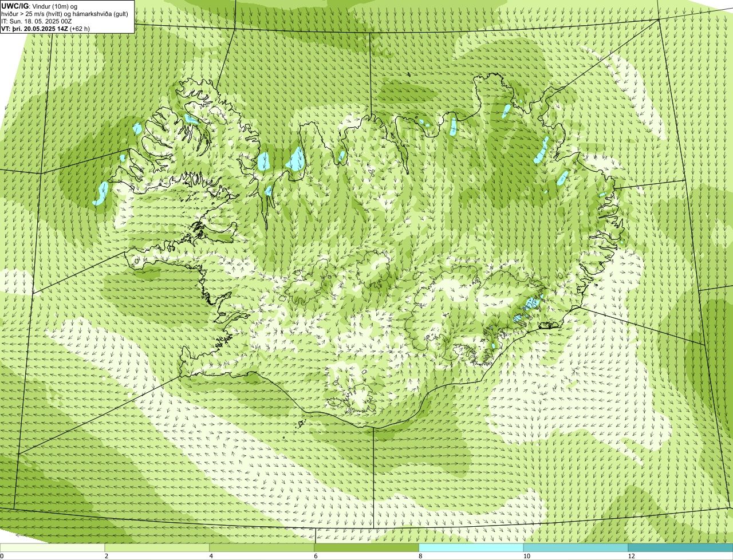Click the '4' label on the wind scale
This screenshot has height=560, width=733.
pyautogui.click(x=211, y=556)
